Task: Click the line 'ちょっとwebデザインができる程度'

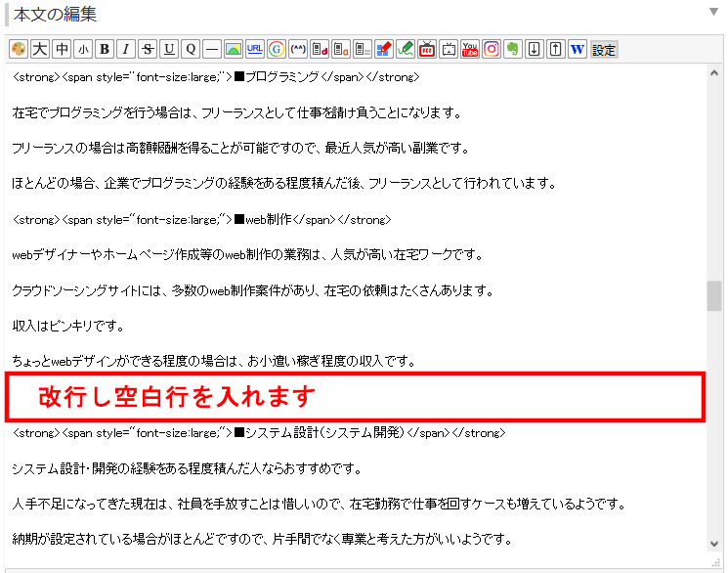Action: (214, 361)
